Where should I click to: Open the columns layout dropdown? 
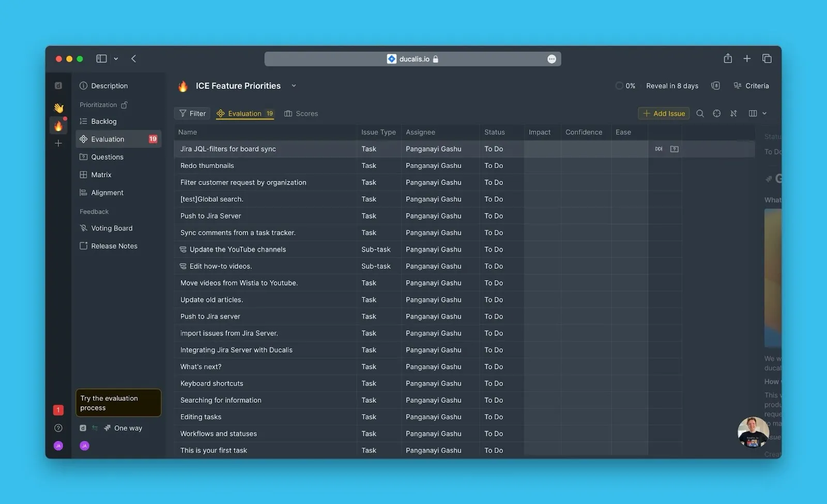(x=757, y=114)
